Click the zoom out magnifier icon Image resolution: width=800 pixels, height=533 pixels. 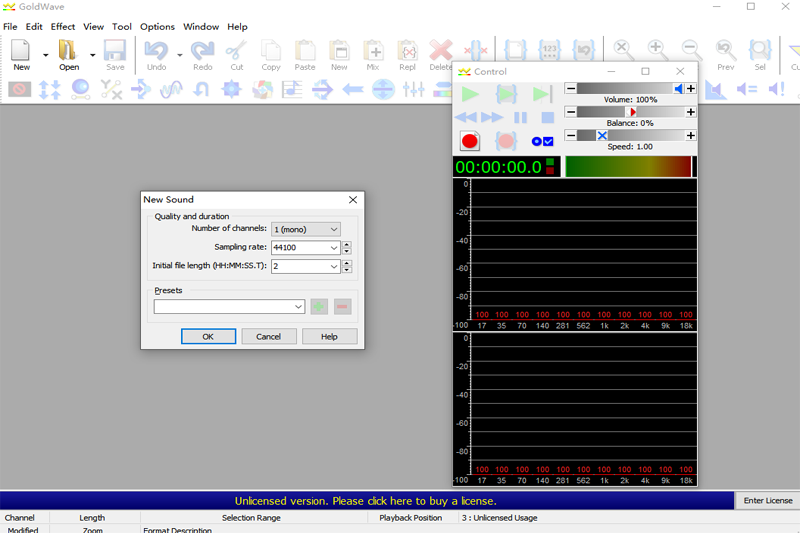pyautogui.click(x=690, y=50)
